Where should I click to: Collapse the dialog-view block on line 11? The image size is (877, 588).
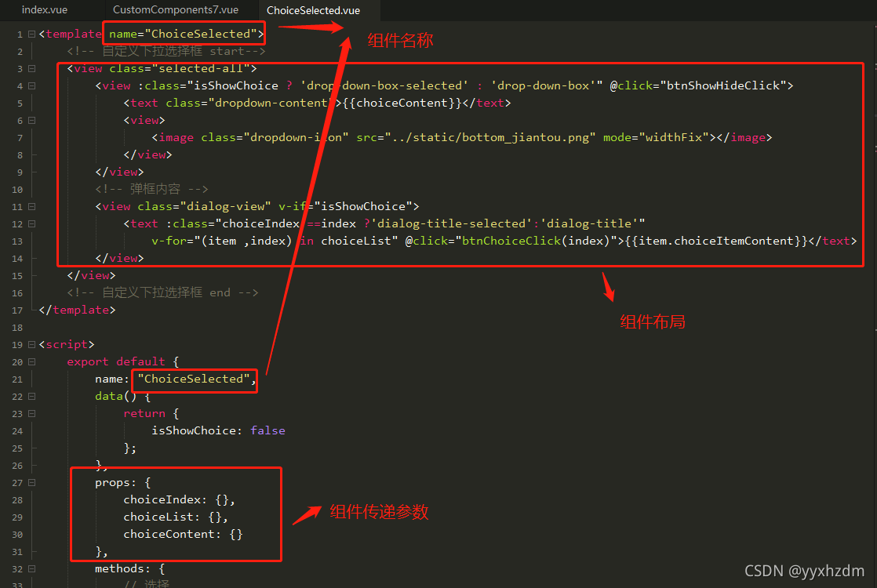pyautogui.click(x=32, y=207)
